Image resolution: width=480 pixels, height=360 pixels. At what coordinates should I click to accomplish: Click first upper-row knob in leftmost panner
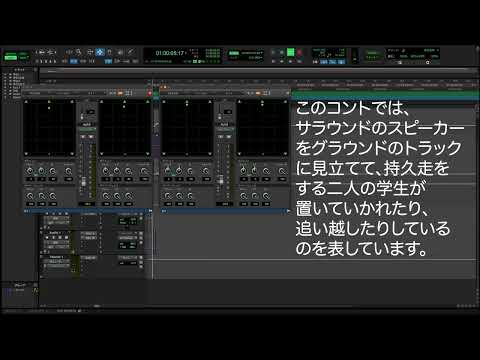click(x=29, y=171)
